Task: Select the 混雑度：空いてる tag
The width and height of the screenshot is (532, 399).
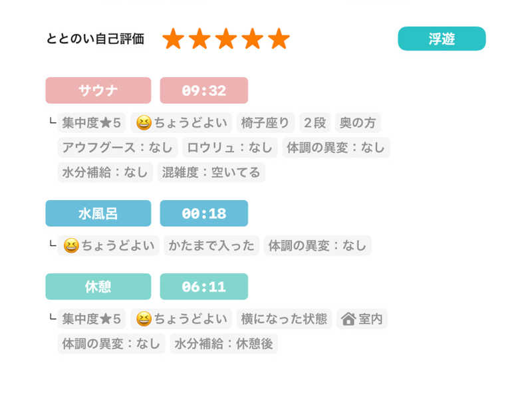Action: tap(211, 173)
